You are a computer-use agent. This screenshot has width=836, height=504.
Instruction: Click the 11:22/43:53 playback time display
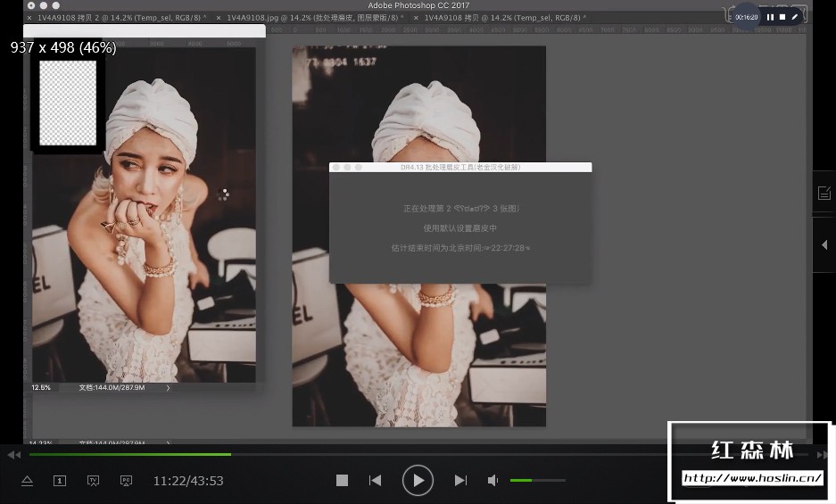(188, 481)
